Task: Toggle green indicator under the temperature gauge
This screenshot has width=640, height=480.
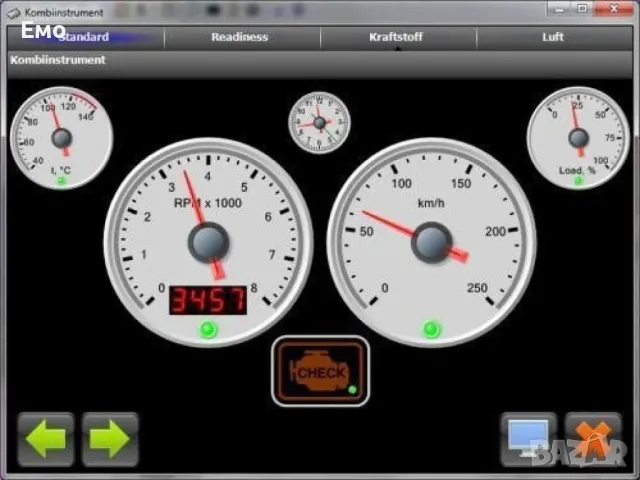Action: click(x=61, y=181)
